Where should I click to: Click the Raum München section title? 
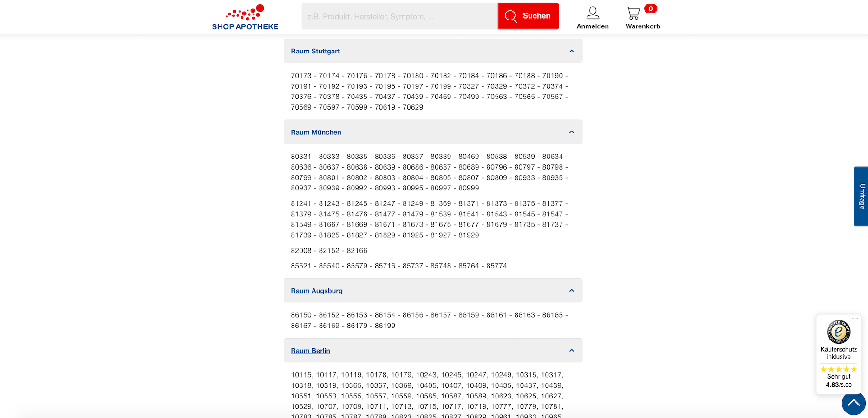(x=316, y=132)
